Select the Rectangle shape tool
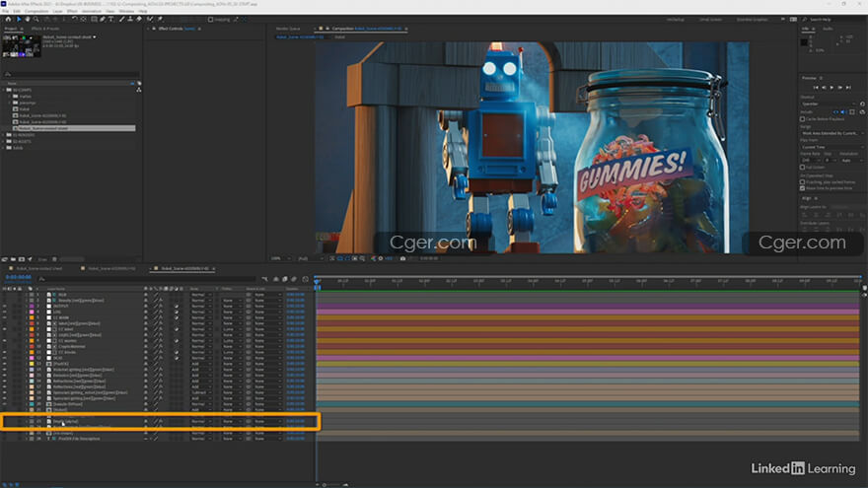The image size is (868, 488). (x=94, y=19)
